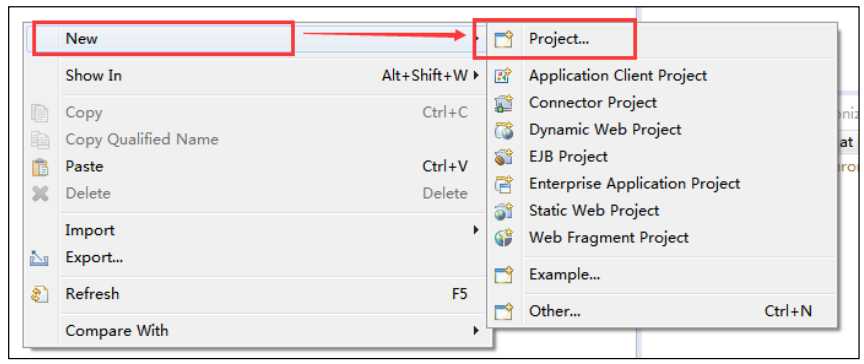Screen dimensions: 864x364
Task: Expand the Show In submenu arrow
Action: tap(476, 75)
